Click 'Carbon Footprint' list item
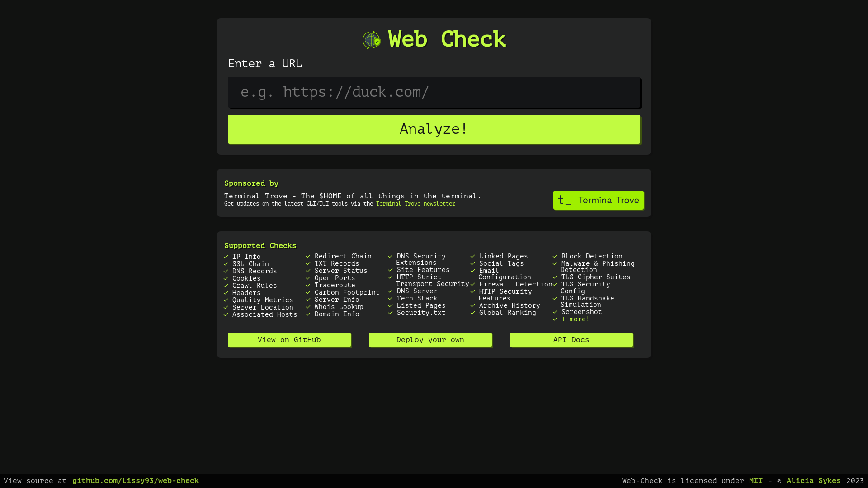The width and height of the screenshot is (868, 488). coord(347,292)
